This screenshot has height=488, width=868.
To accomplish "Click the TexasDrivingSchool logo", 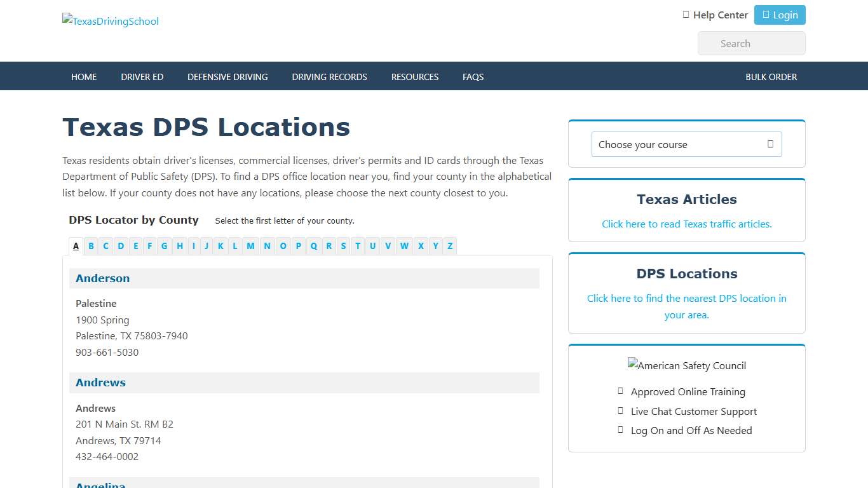I will [x=110, y=21].
